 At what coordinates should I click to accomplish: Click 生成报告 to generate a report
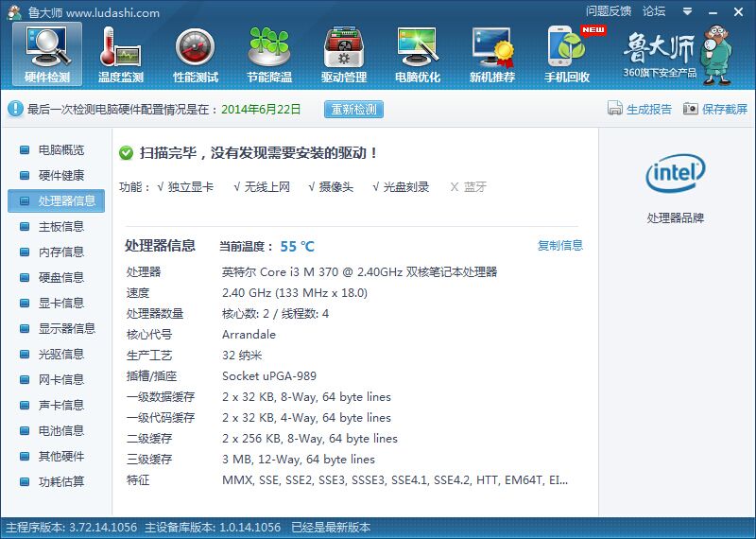pos(640,110)
